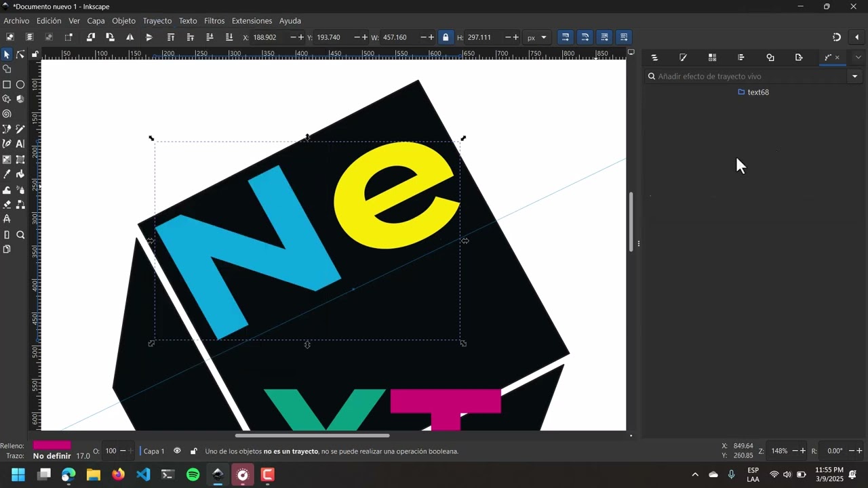Select the Connector tool
Screen dimensions: 868x488
[x=20, y=204]
